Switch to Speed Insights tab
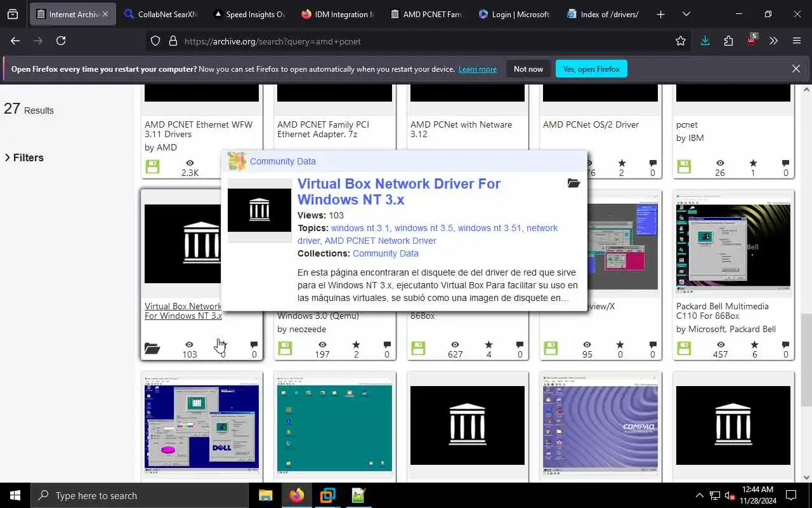812x508 pixels. pos(249,14)
